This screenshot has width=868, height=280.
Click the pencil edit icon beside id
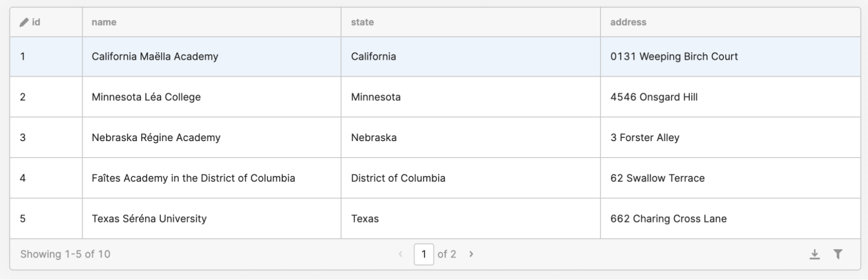pos(24,22)
